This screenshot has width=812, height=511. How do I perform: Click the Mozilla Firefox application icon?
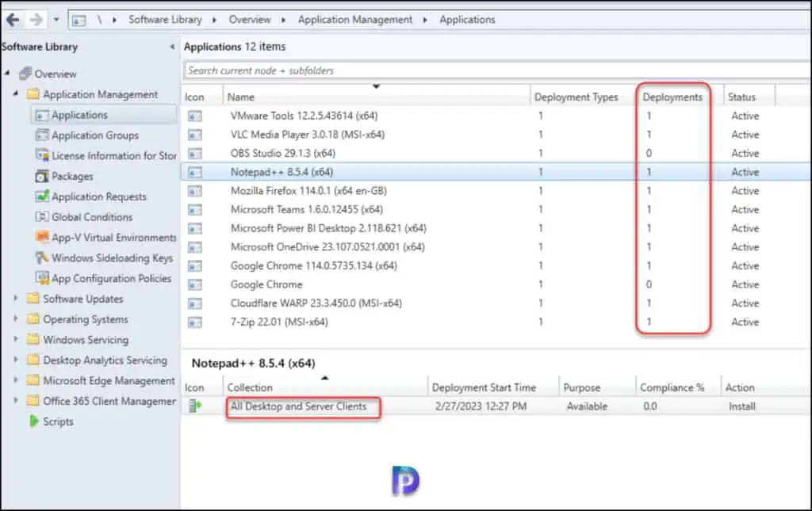(195, 191)
